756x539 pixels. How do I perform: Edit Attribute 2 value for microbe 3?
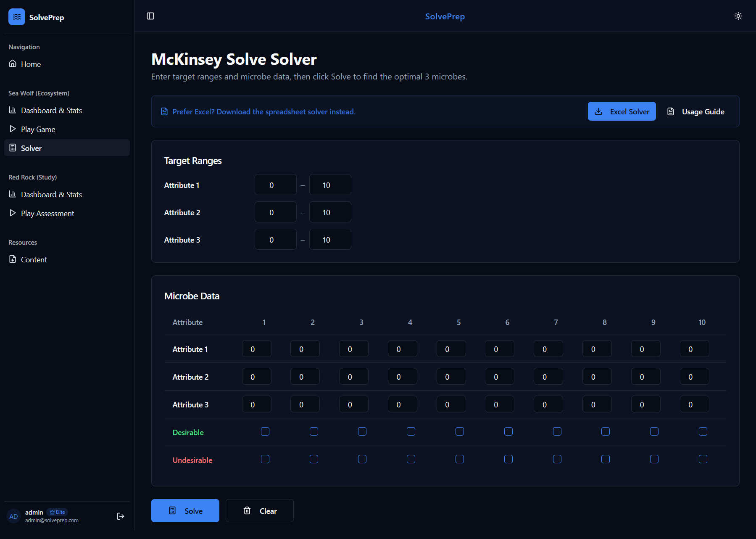coord(353,376)
